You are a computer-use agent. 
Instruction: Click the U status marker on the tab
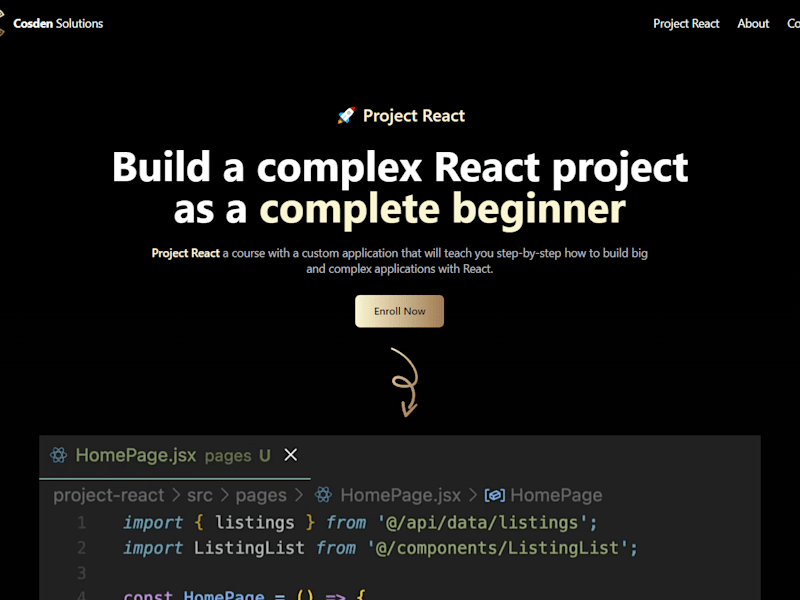pyautogui.click(x=264, y=455)
